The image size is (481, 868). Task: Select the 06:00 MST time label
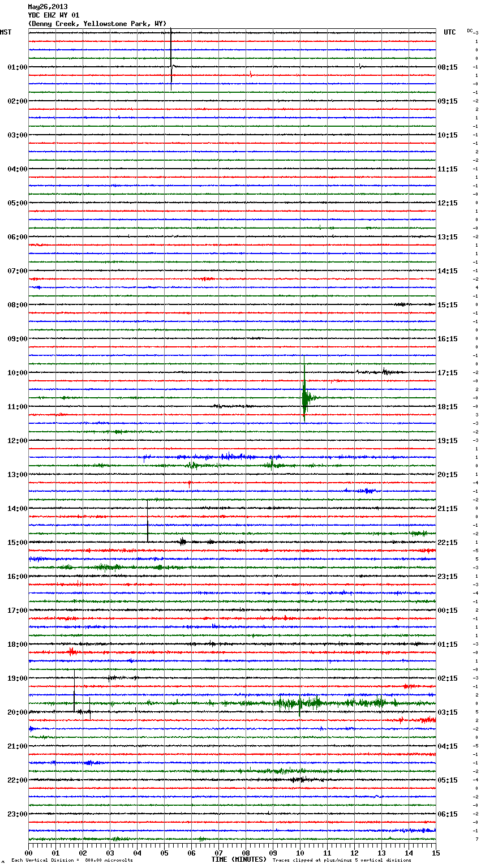(17, 237)
